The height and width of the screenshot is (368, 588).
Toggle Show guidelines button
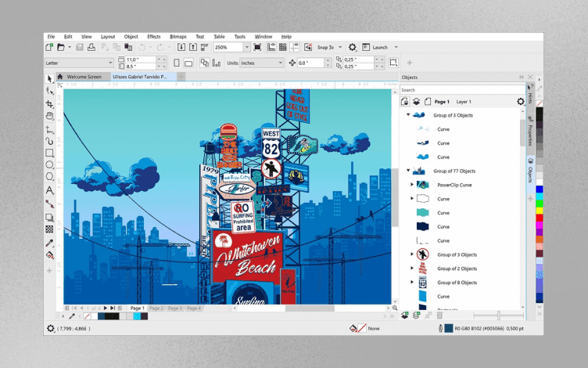[x=295, y=47]
